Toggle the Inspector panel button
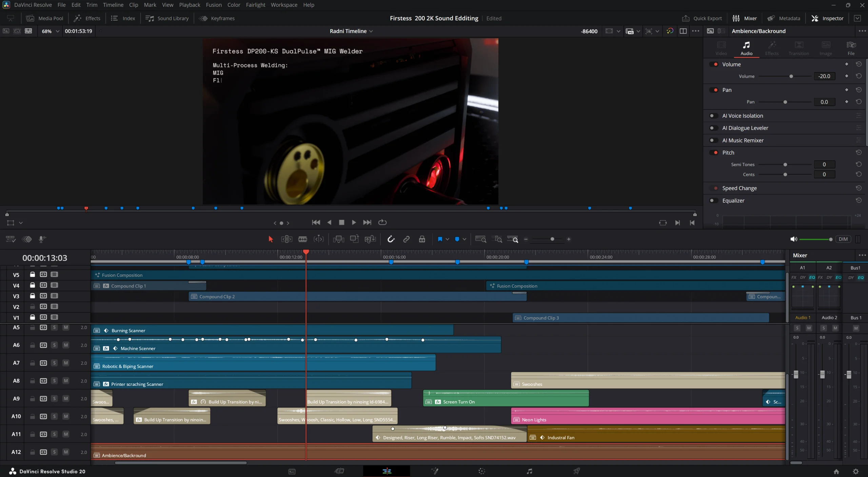 coord(827,18)
